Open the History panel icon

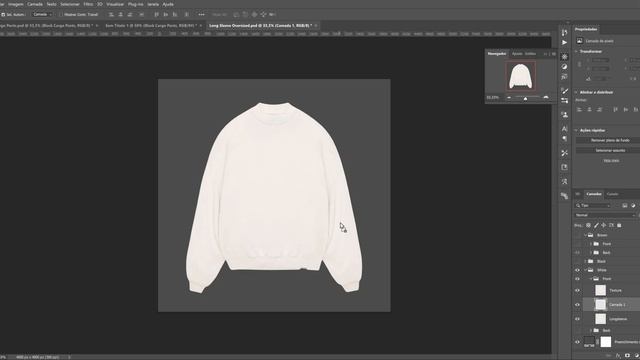(564, 32)
